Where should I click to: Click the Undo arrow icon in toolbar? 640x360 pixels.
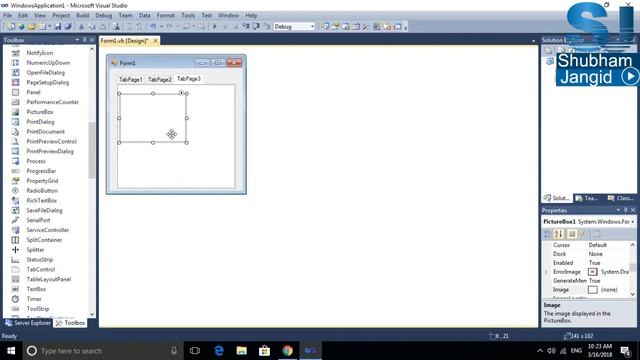[x=153, y=27]
